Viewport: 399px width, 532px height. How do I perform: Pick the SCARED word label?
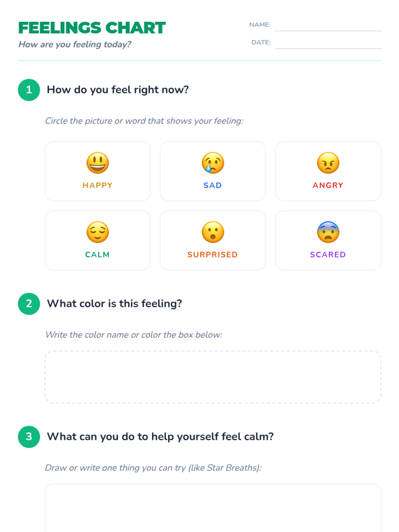328,254
